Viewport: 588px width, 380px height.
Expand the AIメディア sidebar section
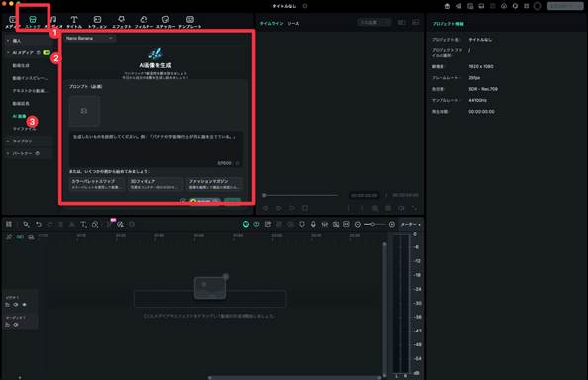point(29,52)
